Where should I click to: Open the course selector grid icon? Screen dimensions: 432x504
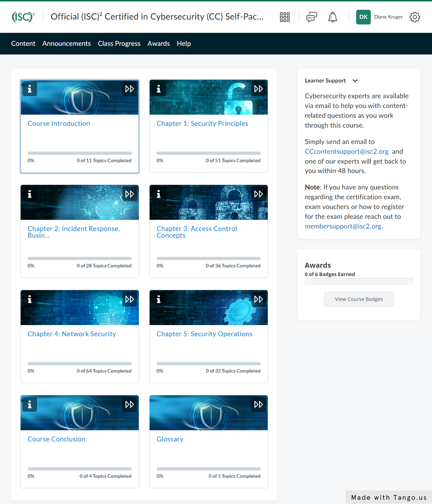pos(285,17)
